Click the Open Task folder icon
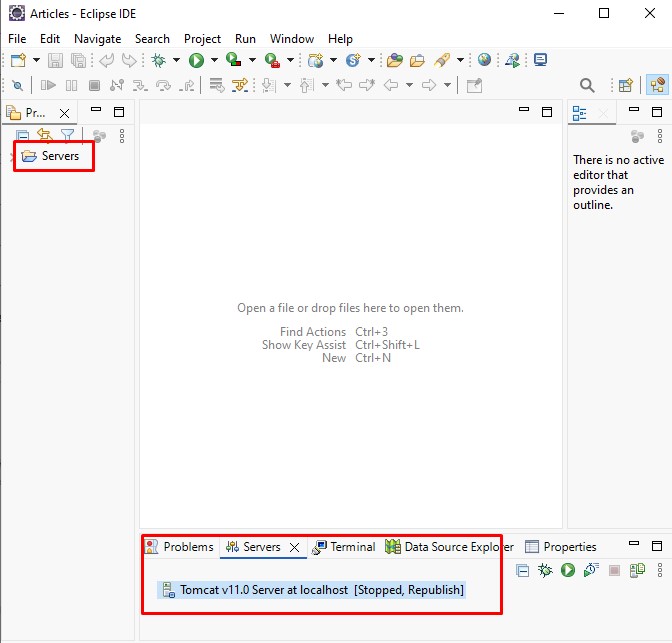672x643 pixels. coord(417,60)
